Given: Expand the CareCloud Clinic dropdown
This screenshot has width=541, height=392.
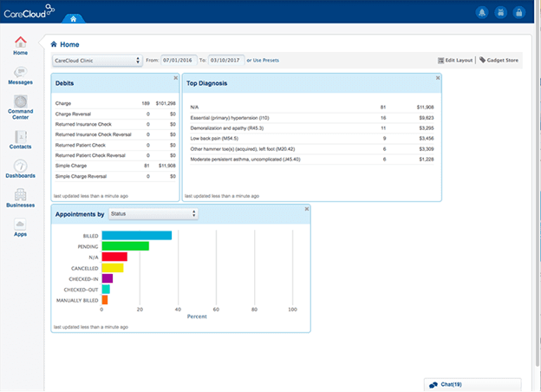Looking at the screenshot, I should pos(96,61).
